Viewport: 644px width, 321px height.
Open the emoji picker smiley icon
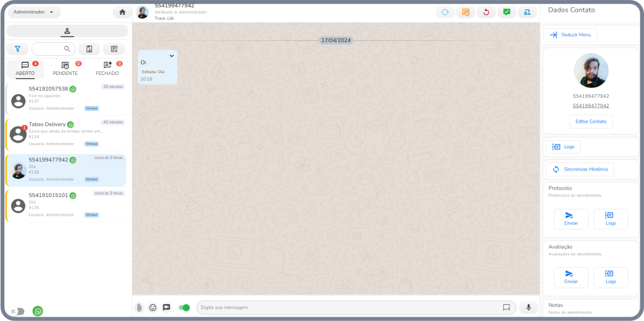coord(153,307)
